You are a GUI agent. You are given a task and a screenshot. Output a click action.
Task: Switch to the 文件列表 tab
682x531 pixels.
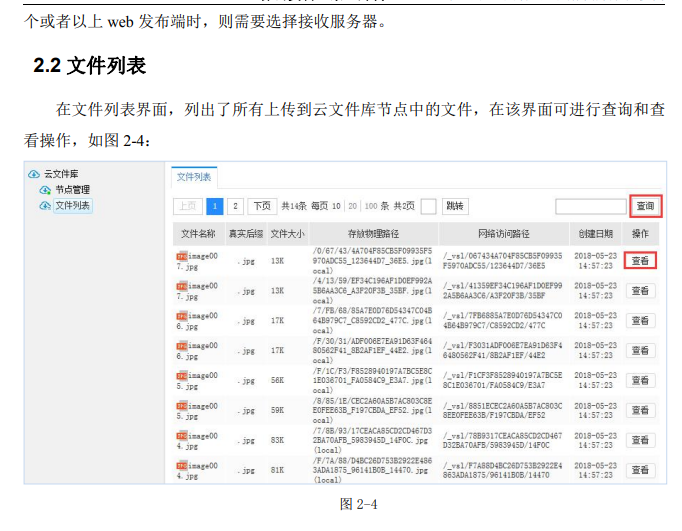point(194,177)
